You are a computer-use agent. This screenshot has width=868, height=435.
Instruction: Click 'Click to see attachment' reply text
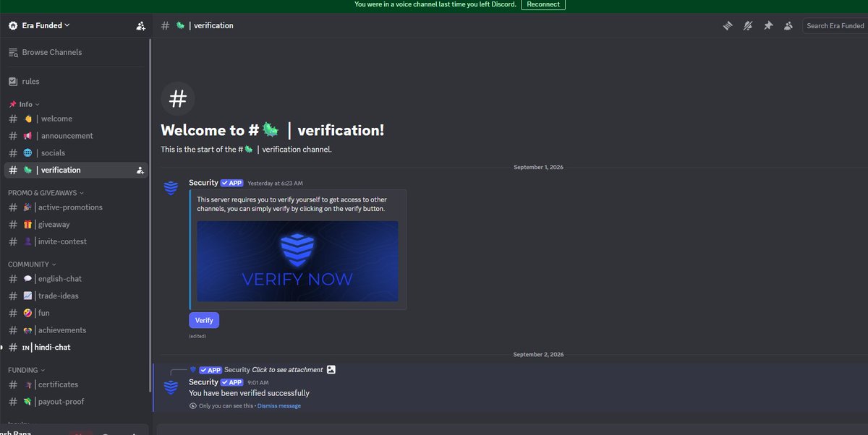click(x=287, y=370)
